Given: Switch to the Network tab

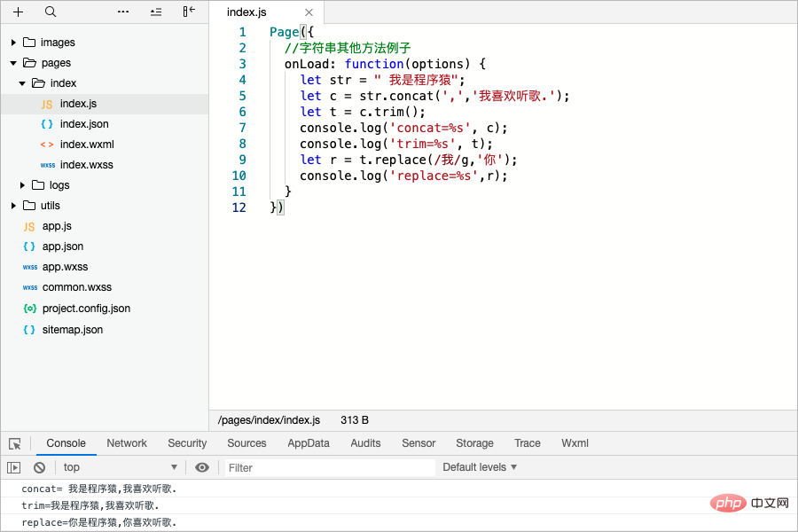Looking at the screenshot, I should point(127,443).
